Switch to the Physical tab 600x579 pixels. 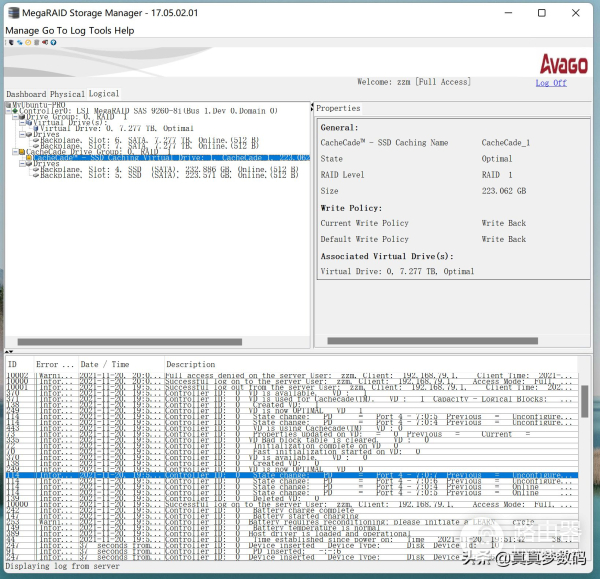[67, 94]
